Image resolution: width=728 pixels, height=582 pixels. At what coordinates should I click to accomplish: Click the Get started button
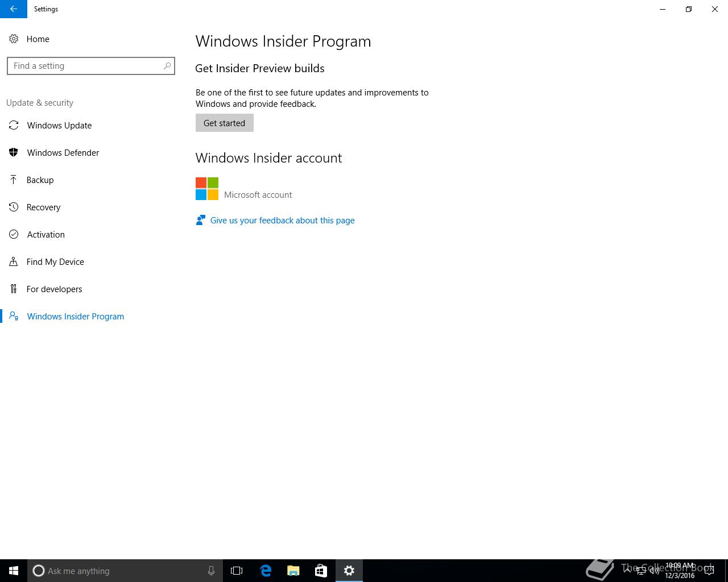224,123
